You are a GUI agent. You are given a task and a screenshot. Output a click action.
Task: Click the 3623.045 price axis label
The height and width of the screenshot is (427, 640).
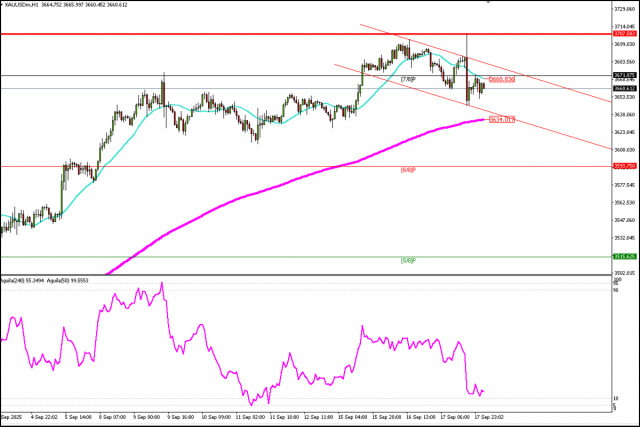click(x=625, y=132)
